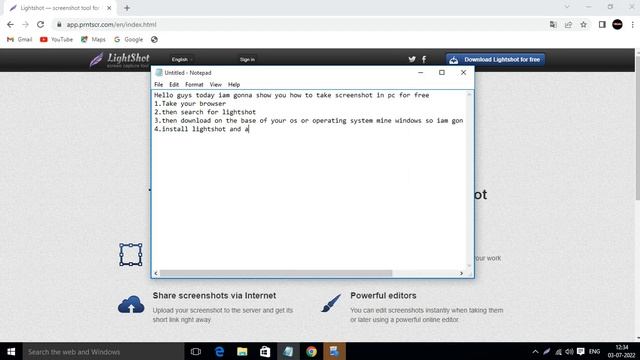Click the selection area feature icon
The image size is (640, 360).
(131, 255)
